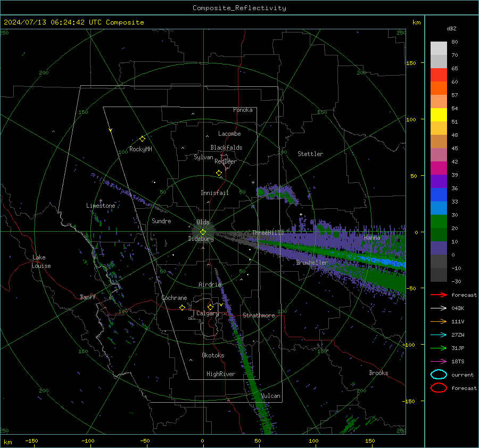Screen dimensions: 479x448
Task: Click the Lacombe town label
Action: [x=229, y=134]
